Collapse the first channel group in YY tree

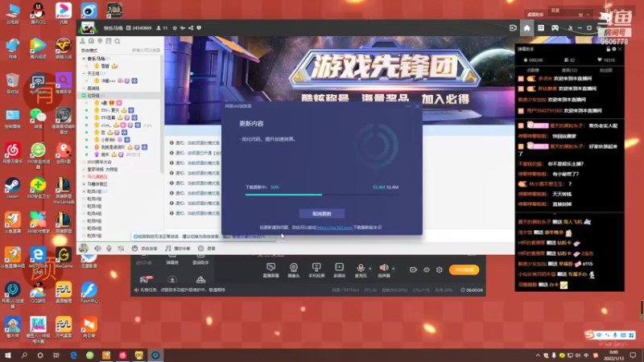85,59
